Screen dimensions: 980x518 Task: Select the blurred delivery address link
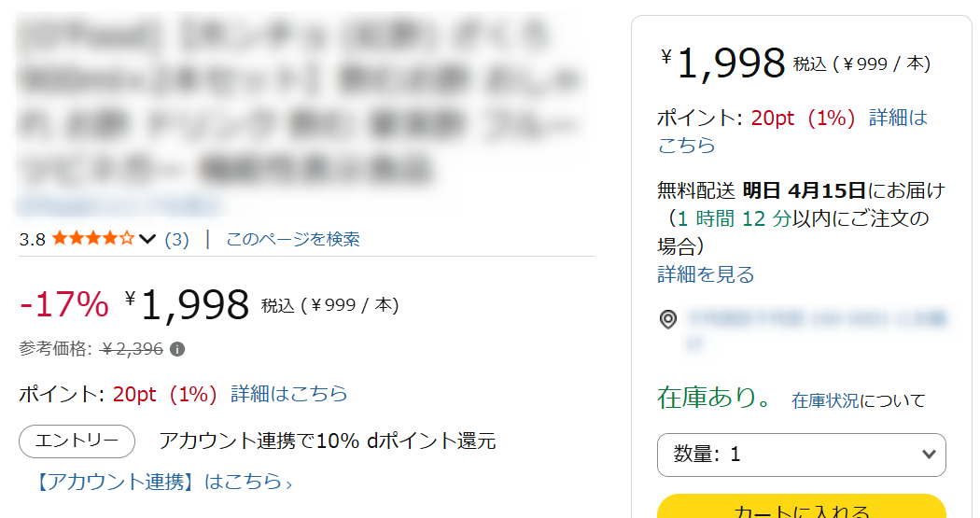818,320
